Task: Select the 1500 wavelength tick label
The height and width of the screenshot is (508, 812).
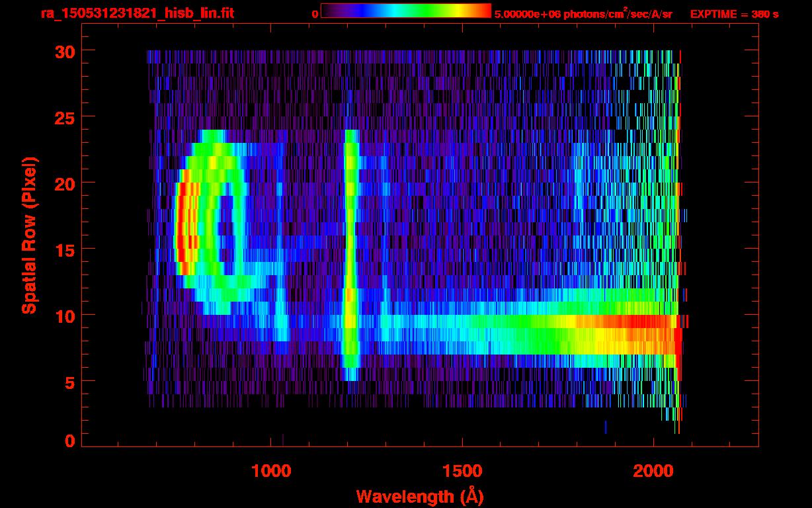Action: coord(462,471)
